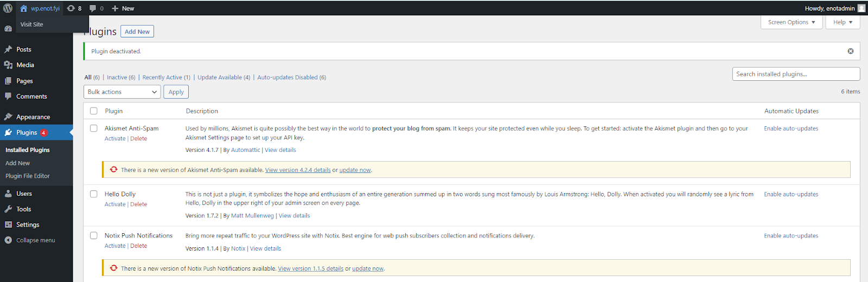Open the Bulk actions dropdown
The image size is (868, 282).
coord(122,92)
